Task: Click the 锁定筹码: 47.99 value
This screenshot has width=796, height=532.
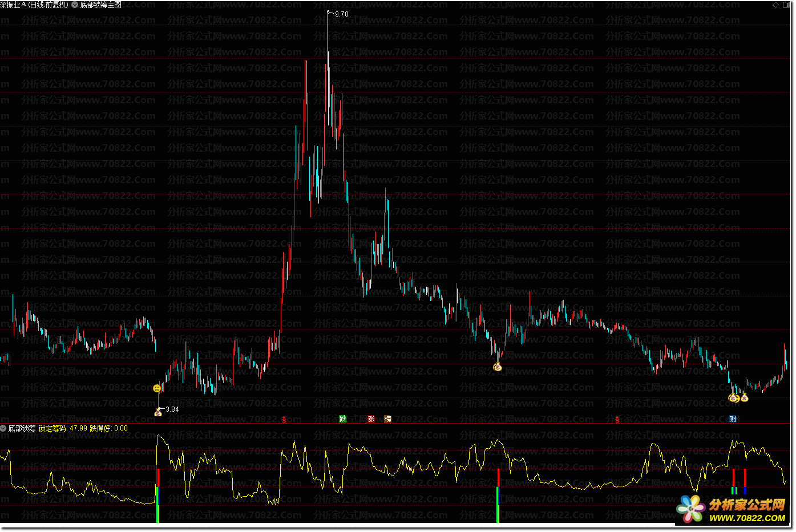Action: coord(63,428)
